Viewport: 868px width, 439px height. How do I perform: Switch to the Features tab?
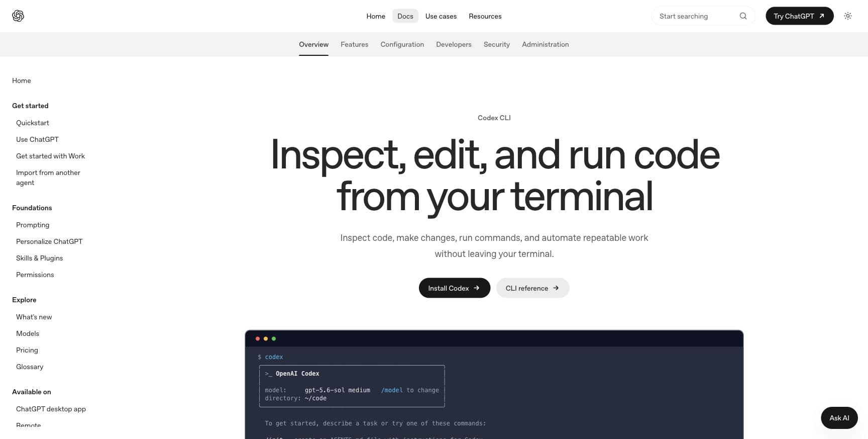point(355,44)
